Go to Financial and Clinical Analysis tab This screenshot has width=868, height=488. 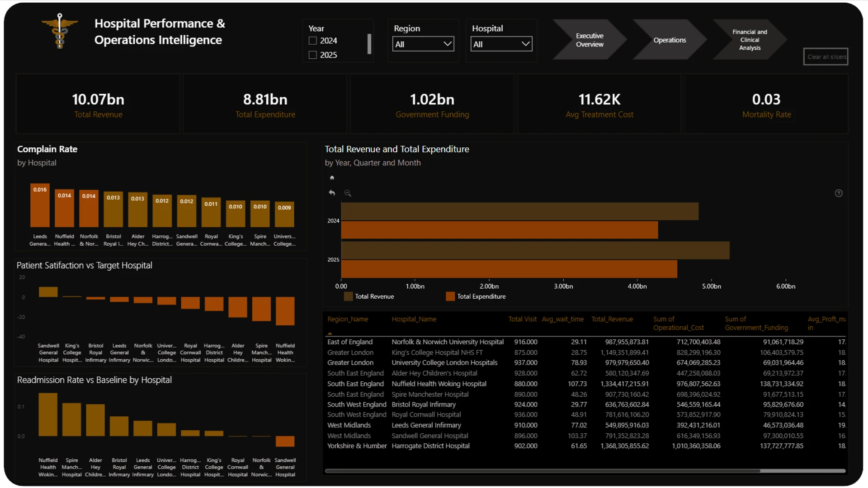click(750, 40)
